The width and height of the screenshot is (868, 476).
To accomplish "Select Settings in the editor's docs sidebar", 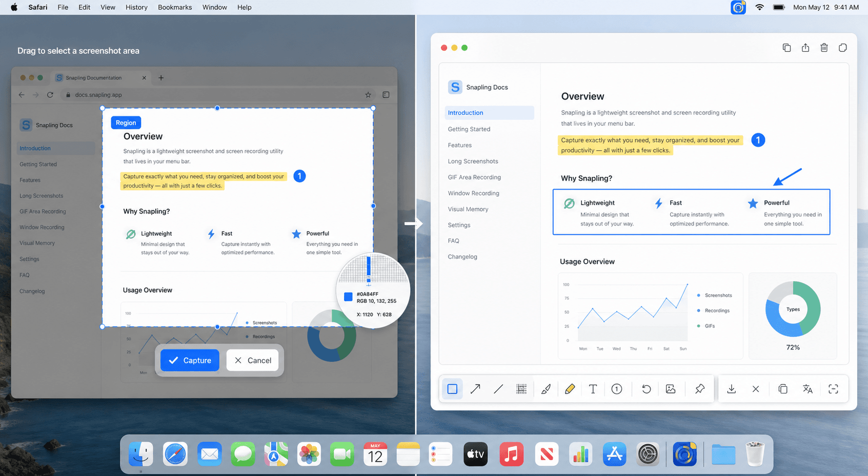I will pos(459,225).
